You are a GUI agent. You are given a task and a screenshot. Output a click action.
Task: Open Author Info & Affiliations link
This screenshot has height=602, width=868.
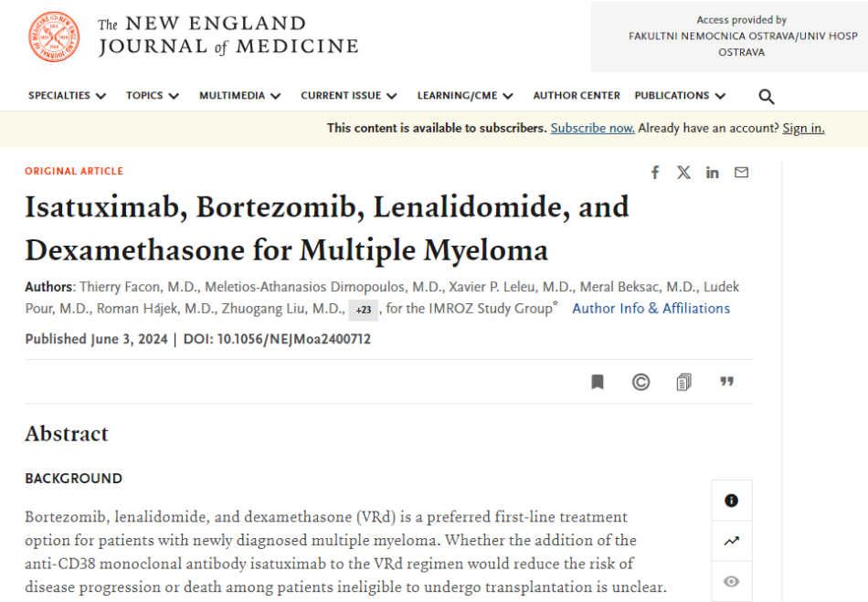click(651, 309)
